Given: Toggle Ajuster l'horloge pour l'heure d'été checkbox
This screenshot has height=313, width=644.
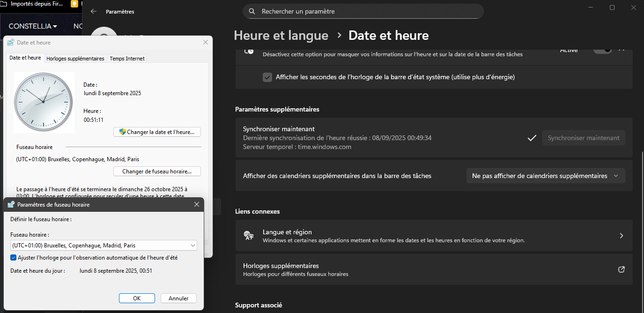Looking at the screenshot, I should (13, 258).
